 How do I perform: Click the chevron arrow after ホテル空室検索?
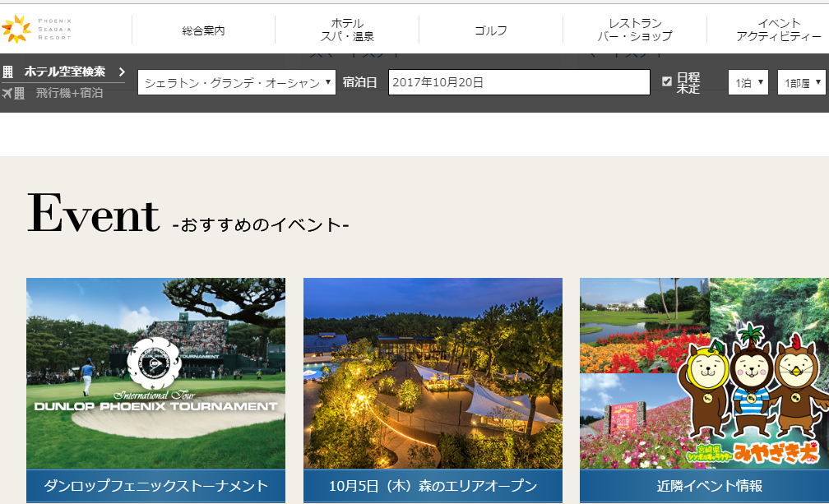tap(122, 72)
